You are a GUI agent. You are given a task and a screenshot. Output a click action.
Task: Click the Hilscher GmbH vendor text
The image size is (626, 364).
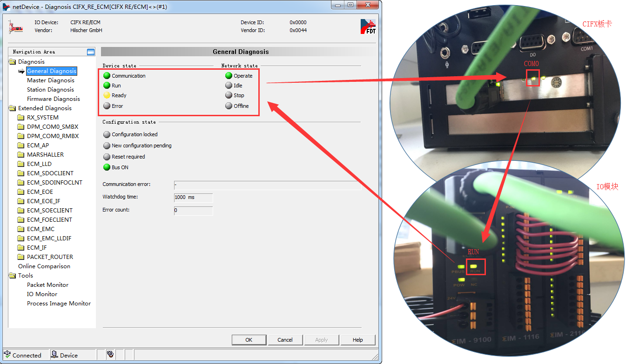(x=86, y=30)
